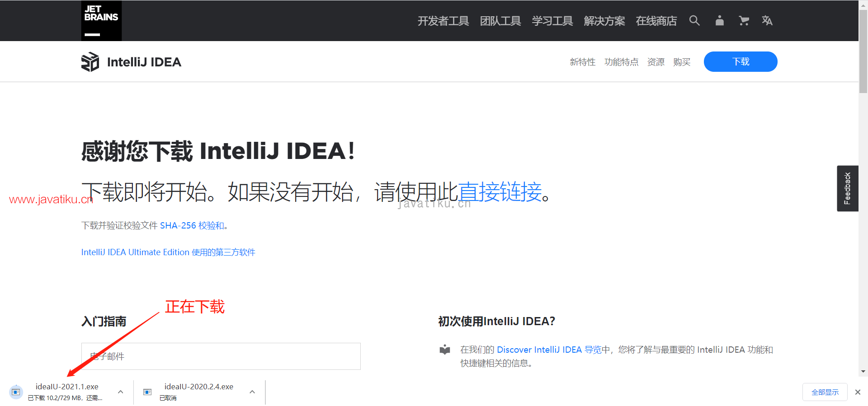The width and height of the screenshot is (868, 406).
Task: Go to the 功能特点 page
Action: click(x=622, y=62)
